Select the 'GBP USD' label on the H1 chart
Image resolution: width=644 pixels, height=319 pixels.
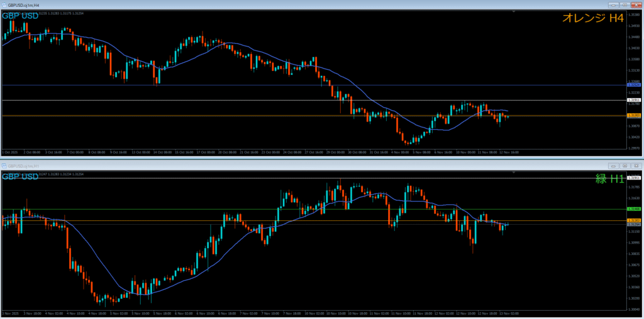click(x=20, y=176)
